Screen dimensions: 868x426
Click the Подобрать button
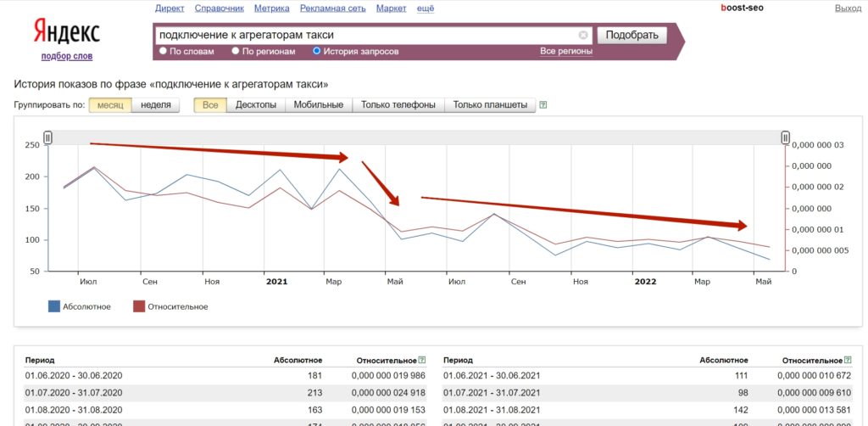point(632,36)
